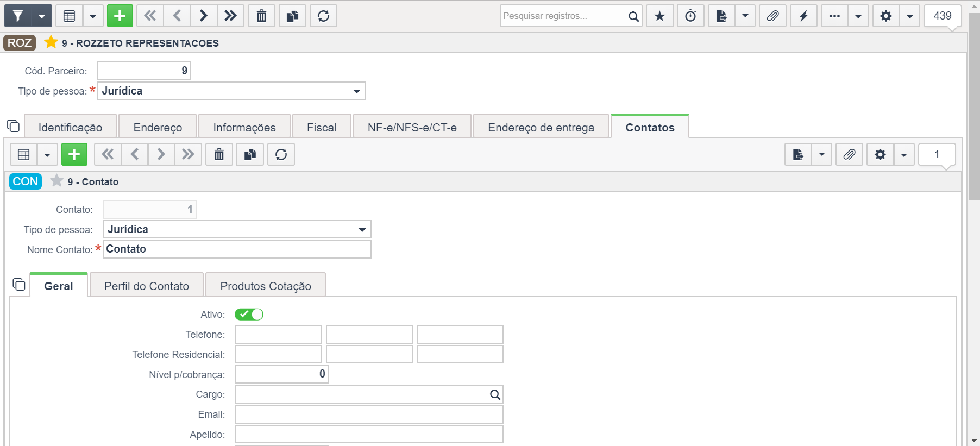
Task: Open the paperclip attachments in Contatos toolbar
Action: coord(849,154)
